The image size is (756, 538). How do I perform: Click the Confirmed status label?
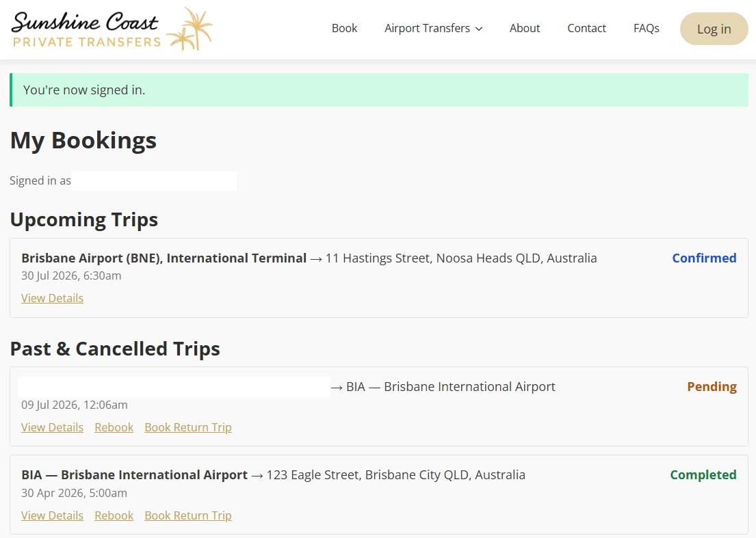[x=704, y=258]
